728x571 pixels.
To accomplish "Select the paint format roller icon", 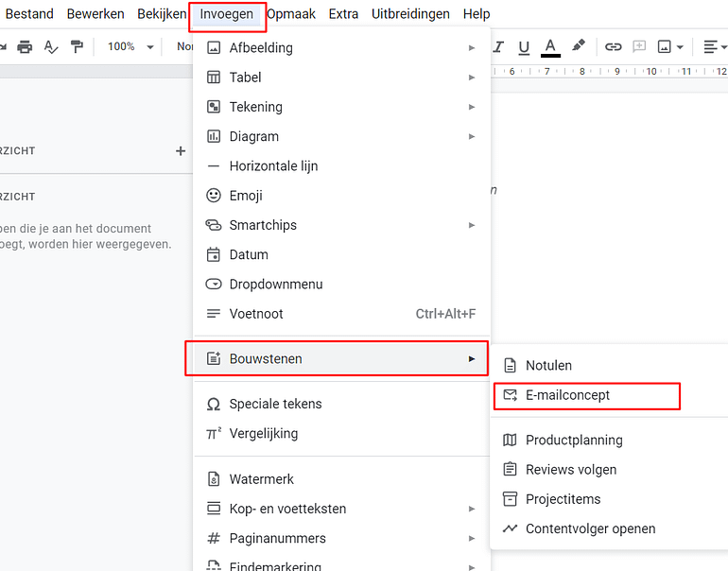I will [x=77, y=46].
